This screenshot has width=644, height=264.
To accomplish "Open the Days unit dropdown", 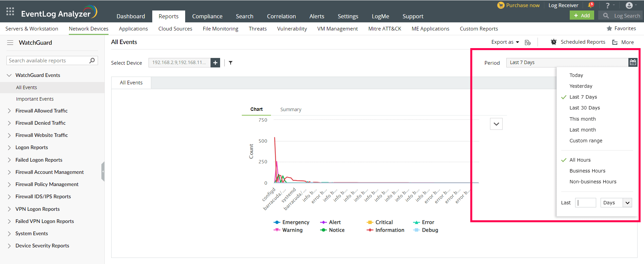I will pyautogui.click(x=616, y=203).
